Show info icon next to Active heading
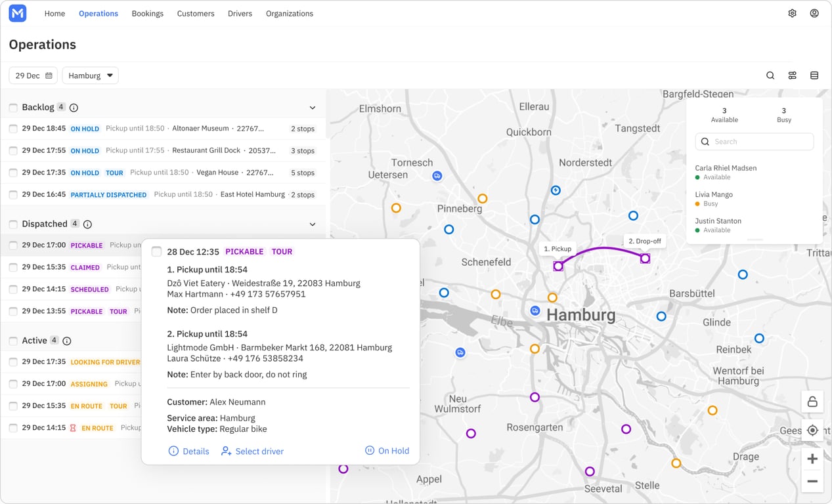Viewport: 832px width, 504px height. pyautogui.click(x=66, y=341)
